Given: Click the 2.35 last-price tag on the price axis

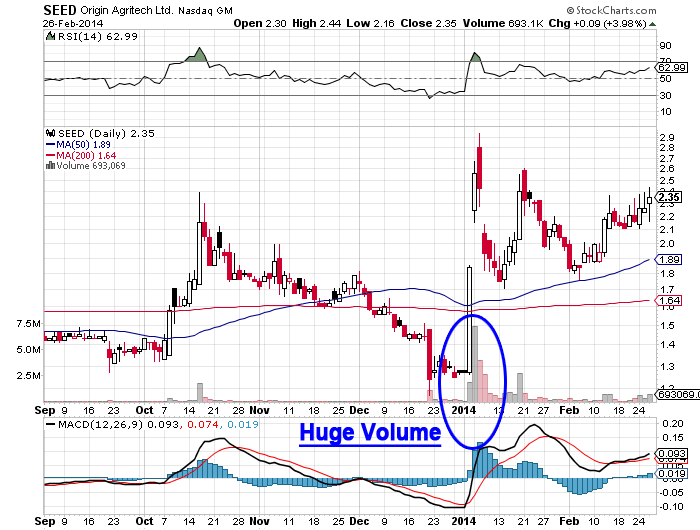Looking at the screenshot, I should coord(669,197).
